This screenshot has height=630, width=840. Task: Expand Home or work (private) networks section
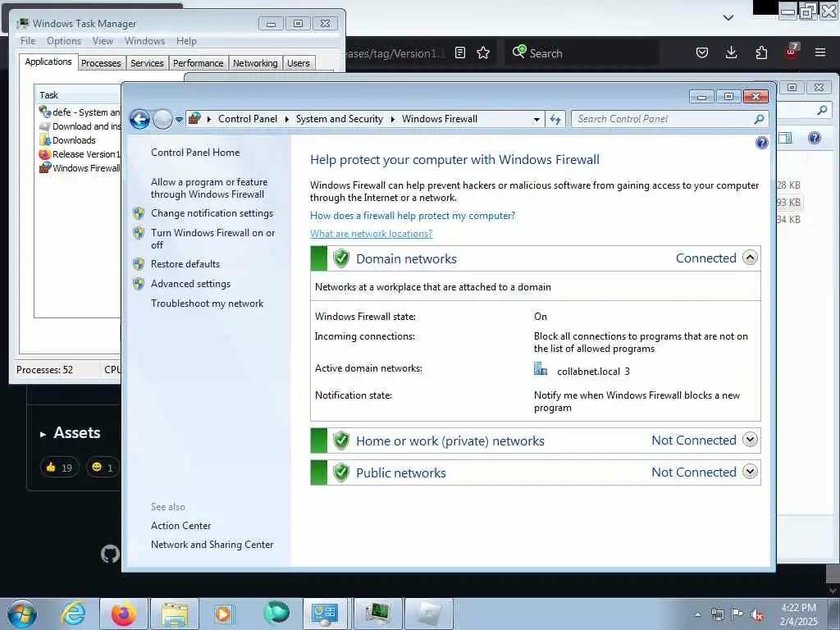click(750, 440)
